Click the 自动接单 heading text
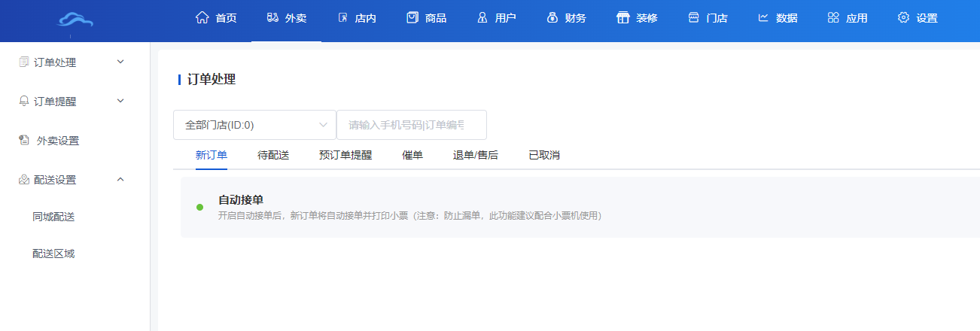 [240, 200]
